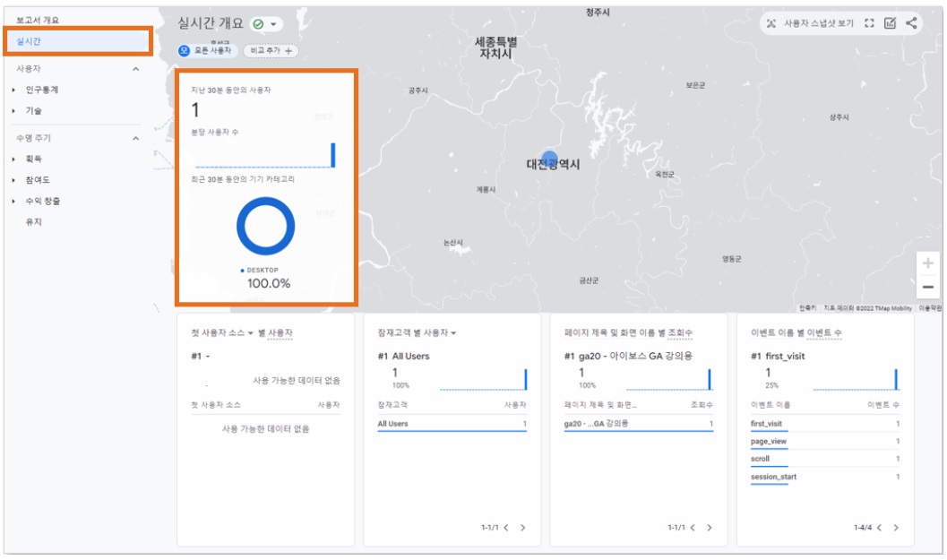Collapse the 사용자 section chevron
947x560 pixels.
pos(136,69)
